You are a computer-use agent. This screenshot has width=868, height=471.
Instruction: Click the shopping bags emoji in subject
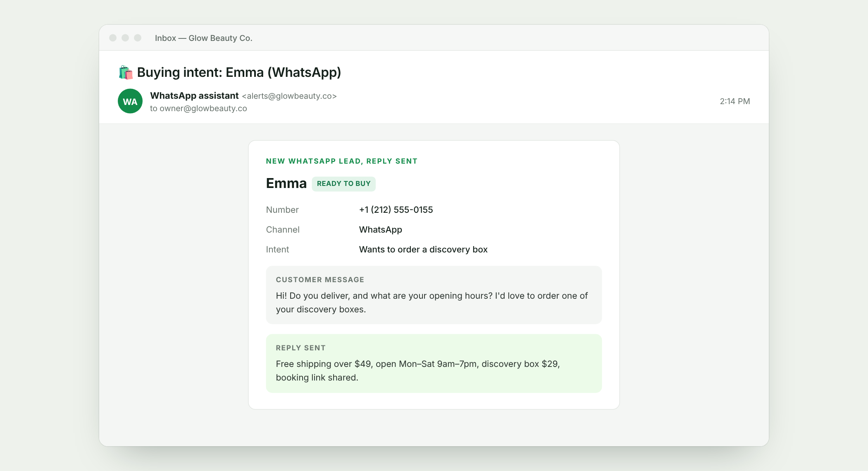click(126, 72)
